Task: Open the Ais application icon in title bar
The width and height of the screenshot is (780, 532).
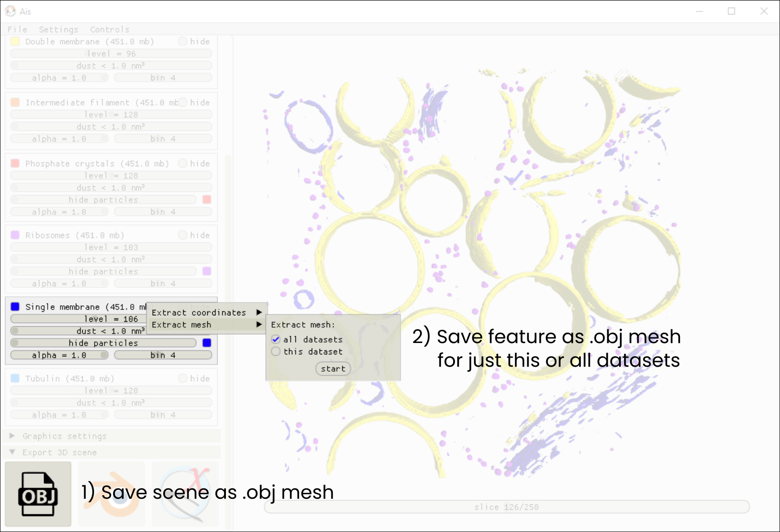Action: [10, 11]
